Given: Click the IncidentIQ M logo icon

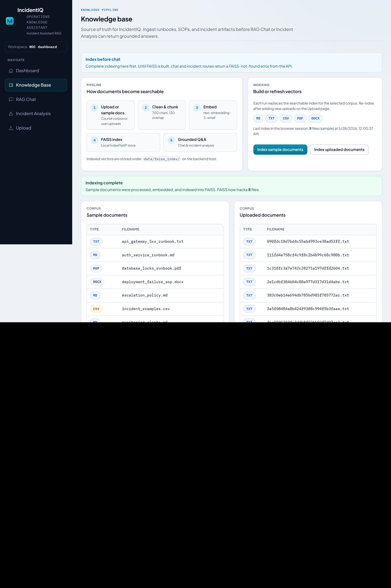Looking at the screenshot, I should (10, 21).
